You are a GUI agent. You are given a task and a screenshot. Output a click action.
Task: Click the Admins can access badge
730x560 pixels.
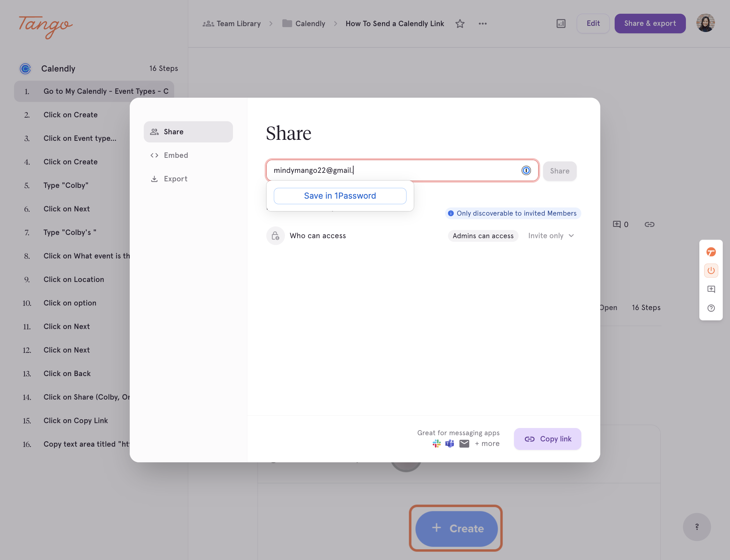(x=483, y=236)
